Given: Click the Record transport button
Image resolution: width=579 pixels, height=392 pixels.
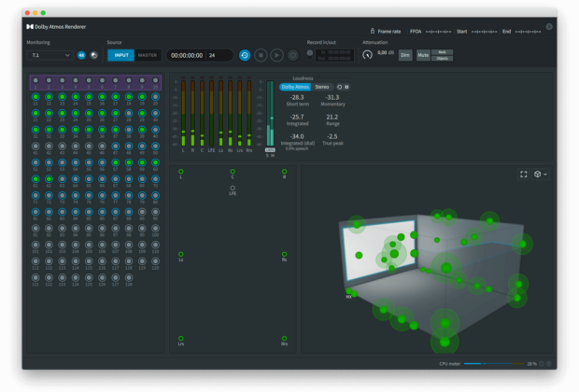Looking at the screenshot, I should 293,55.
